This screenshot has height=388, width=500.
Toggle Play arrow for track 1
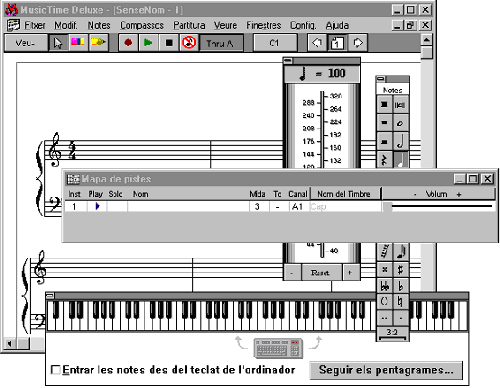97,206
